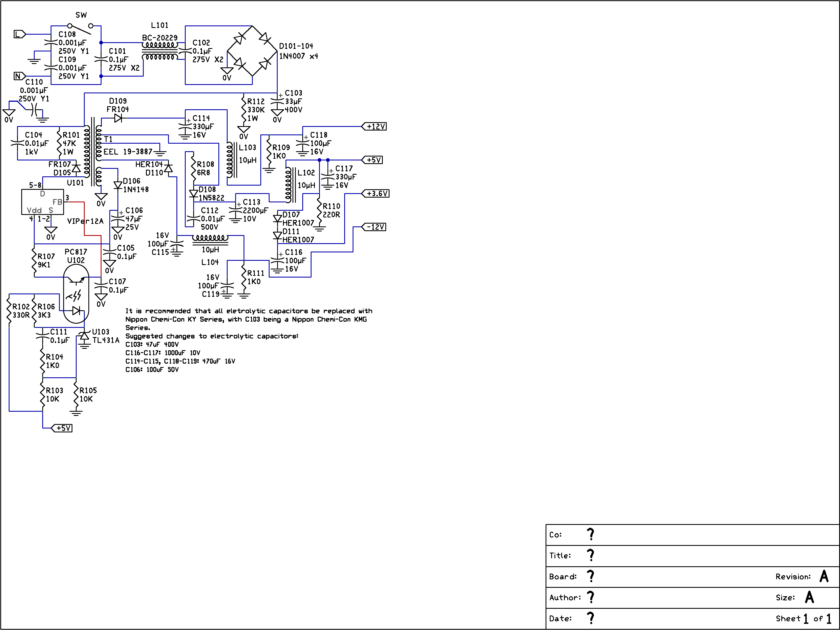Select the 'Author:' field question mark
840x630 pixels.
[x=591, y=597]
